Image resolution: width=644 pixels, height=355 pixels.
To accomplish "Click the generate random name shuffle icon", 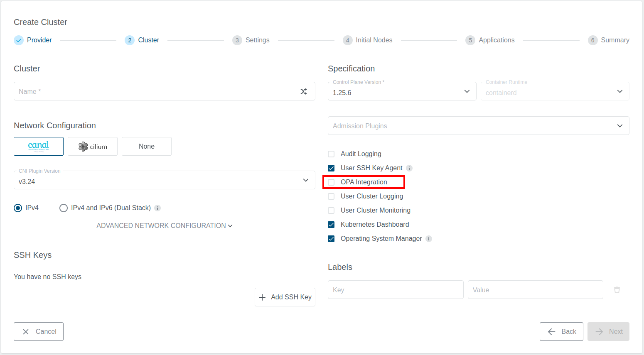I will (304, 91).
